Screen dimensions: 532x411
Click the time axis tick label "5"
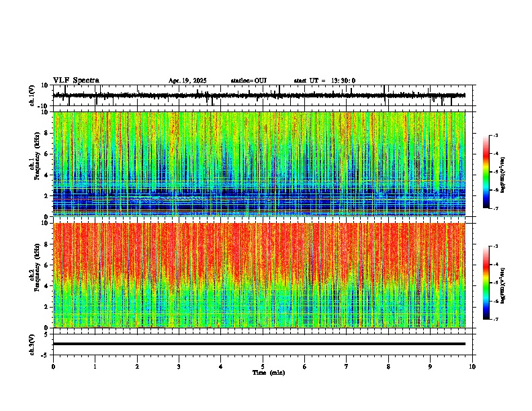pyautogui.click(x=263, y=367)
